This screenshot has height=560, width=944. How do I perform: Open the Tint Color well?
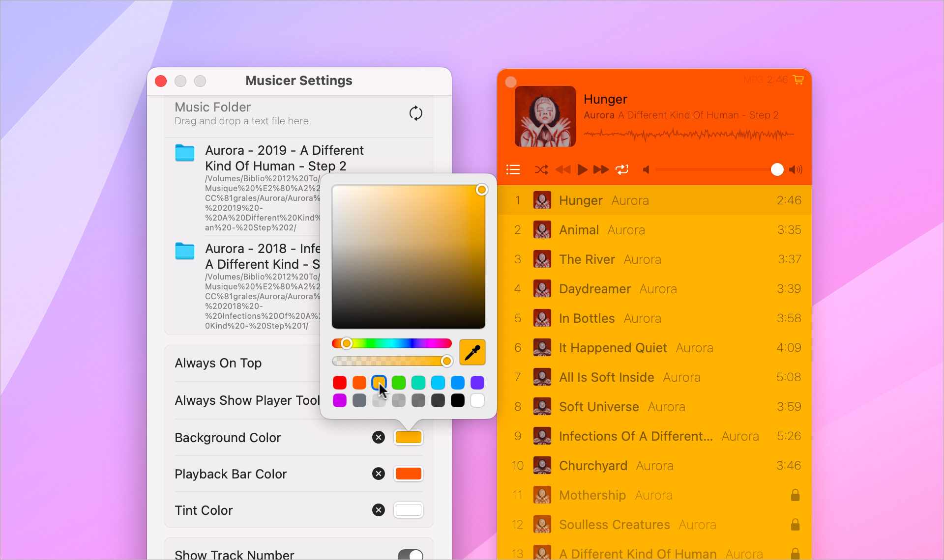click(x=409, y=510)
